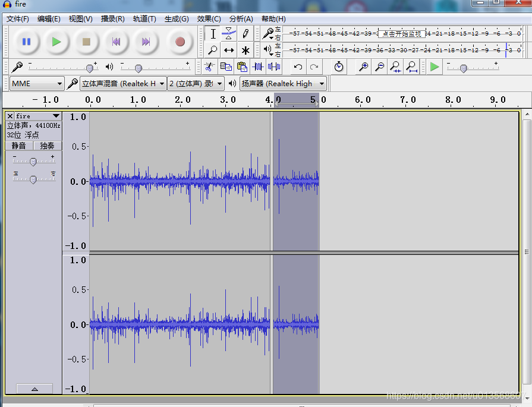Viewport: 532px width, 407px height.
Task: Close the fire track with X
Action: (x=10, y=116)
